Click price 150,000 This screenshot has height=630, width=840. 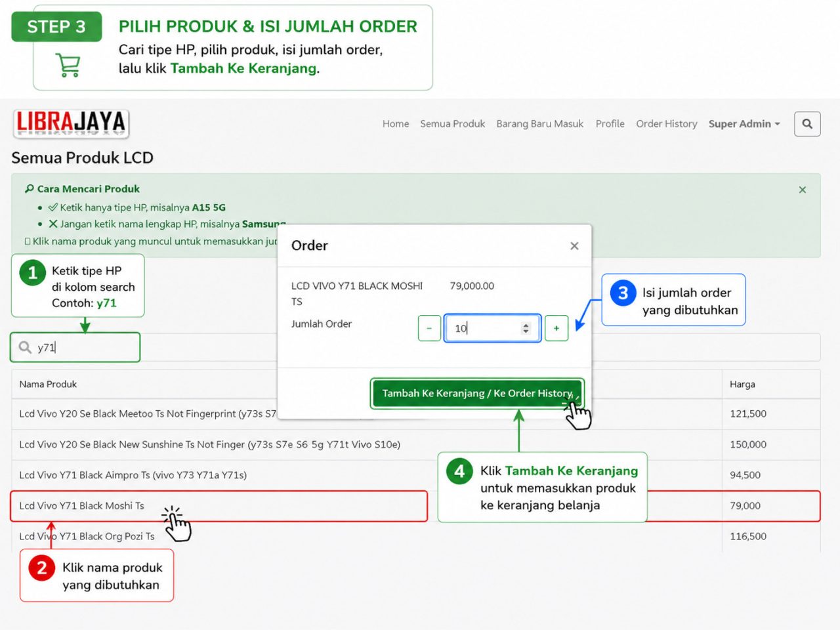[748, 444]
